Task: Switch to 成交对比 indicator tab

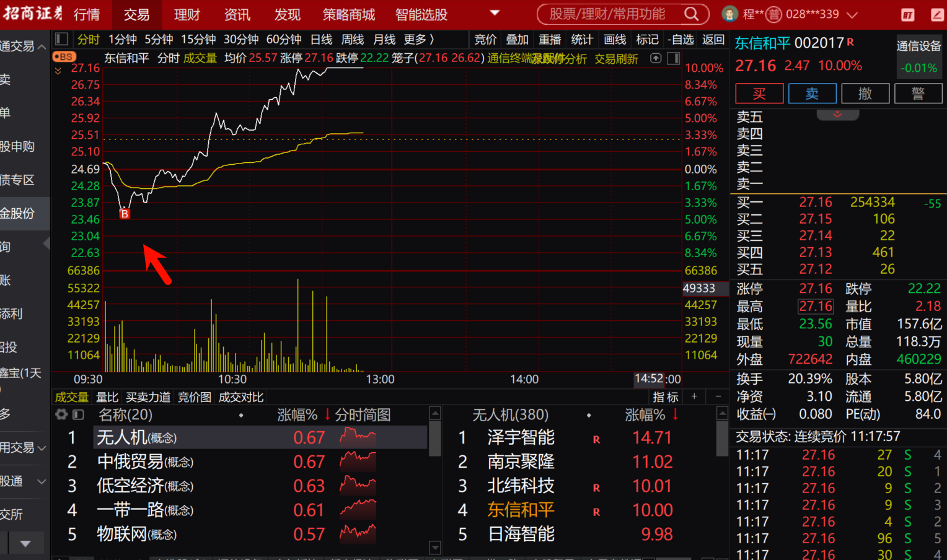Action: point(241,397)
